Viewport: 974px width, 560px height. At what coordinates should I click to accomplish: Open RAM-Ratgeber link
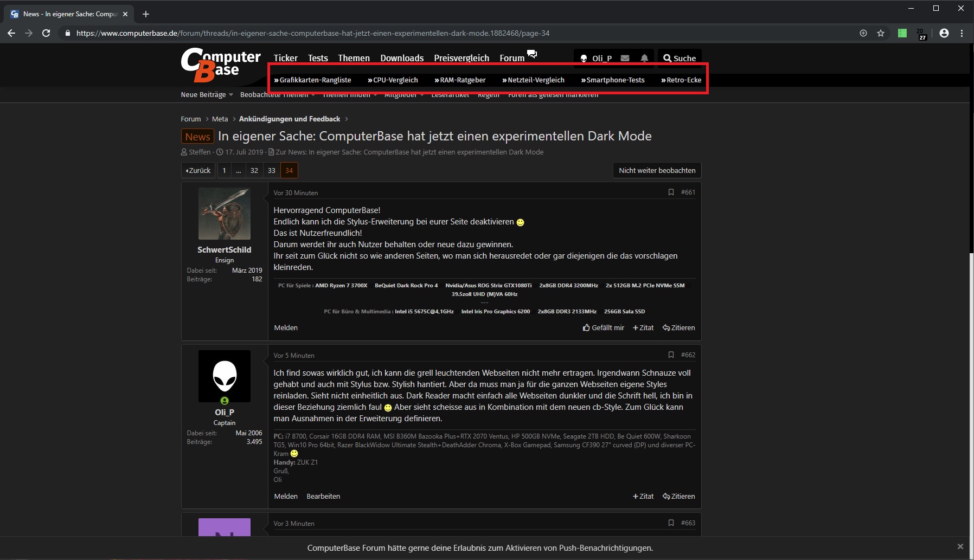460,80
